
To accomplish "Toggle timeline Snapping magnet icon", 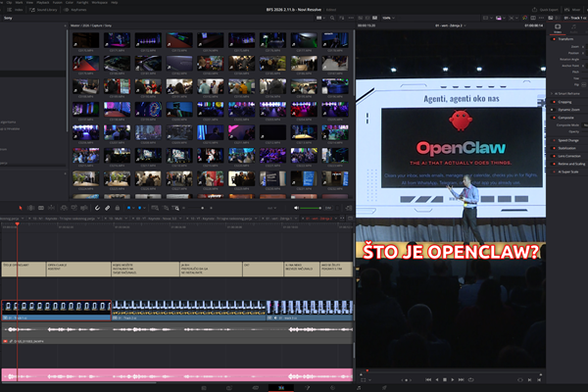I will tap(97, 208).
